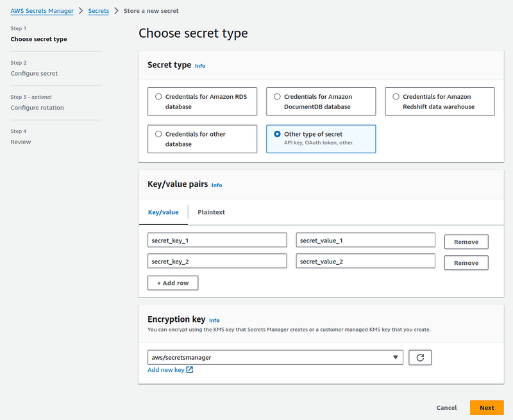
Task: Click Configure secret step in sidebar
Action: 34,73
